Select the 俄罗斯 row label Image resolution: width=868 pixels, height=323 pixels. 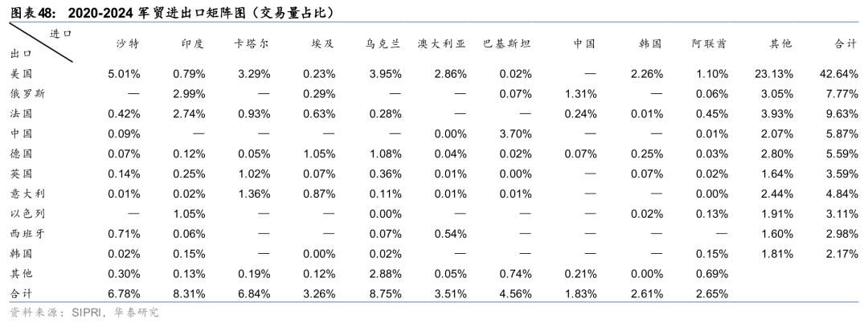tap(27, 93)
